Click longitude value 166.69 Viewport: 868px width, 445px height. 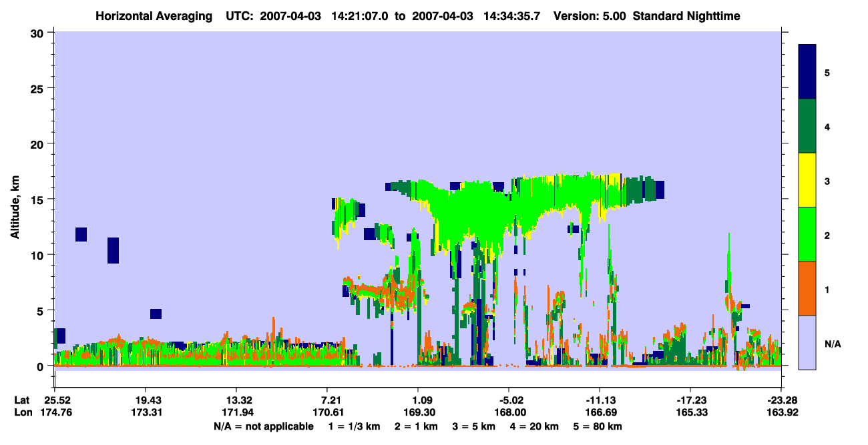(x=600, y=412)
